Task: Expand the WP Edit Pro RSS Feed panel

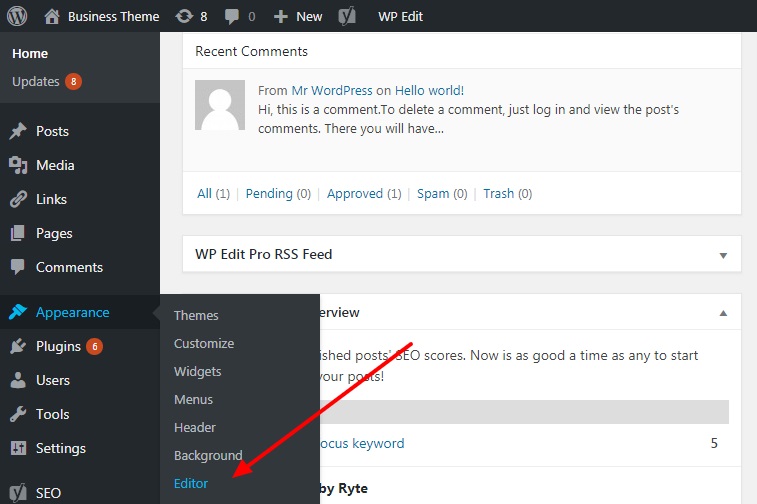Action: tap(723, 255)
